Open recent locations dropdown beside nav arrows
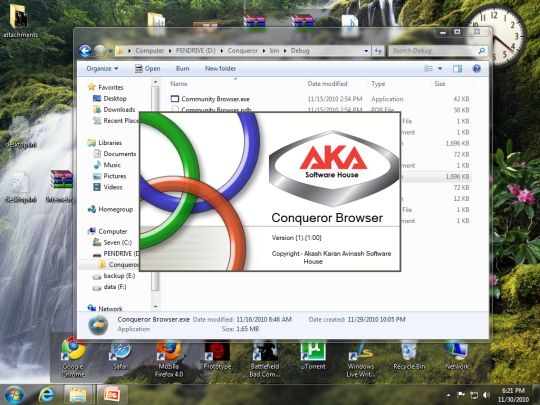Viewport: 540px width, 405px height. coord(110,51)
